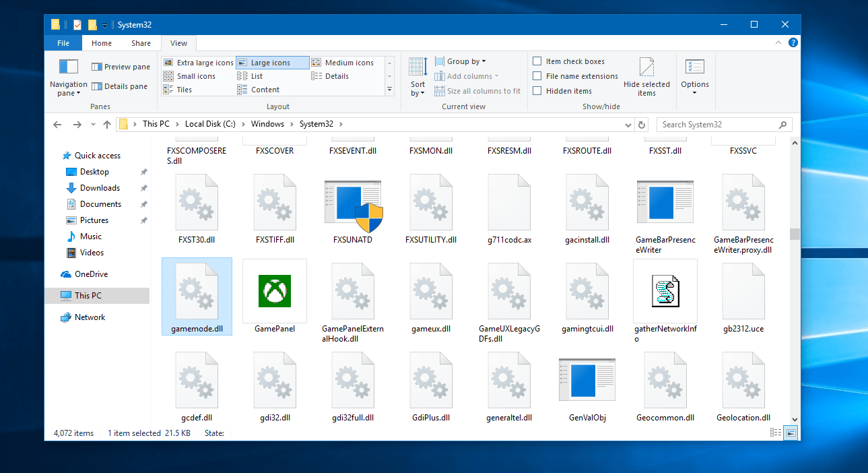This screenshot has height=473, width=868.
Task: Switch to the Share ribbon tab
Action: [141, 43]
